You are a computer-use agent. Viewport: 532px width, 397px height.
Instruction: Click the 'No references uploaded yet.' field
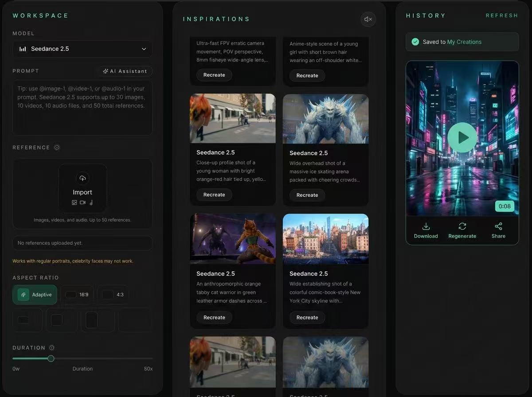point(82,243)
